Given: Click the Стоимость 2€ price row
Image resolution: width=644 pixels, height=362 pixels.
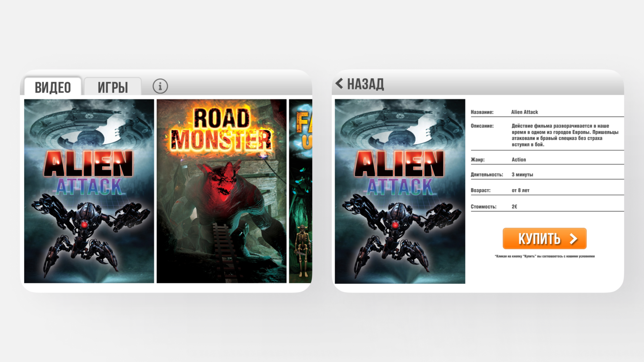Looking at the screenshot, I should click(x=547, y=206).
